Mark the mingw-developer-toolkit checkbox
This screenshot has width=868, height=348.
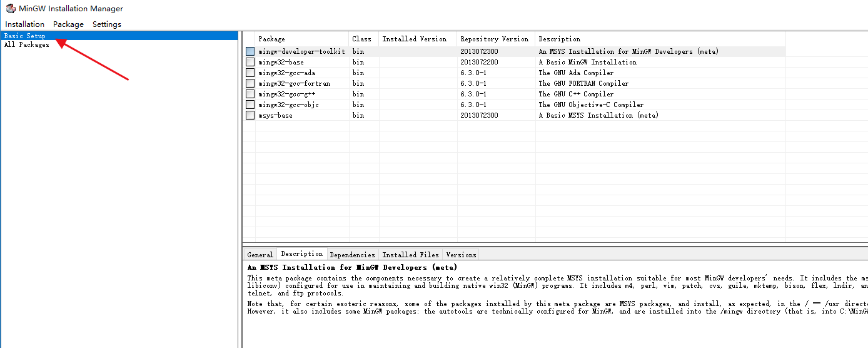point(250,51)
